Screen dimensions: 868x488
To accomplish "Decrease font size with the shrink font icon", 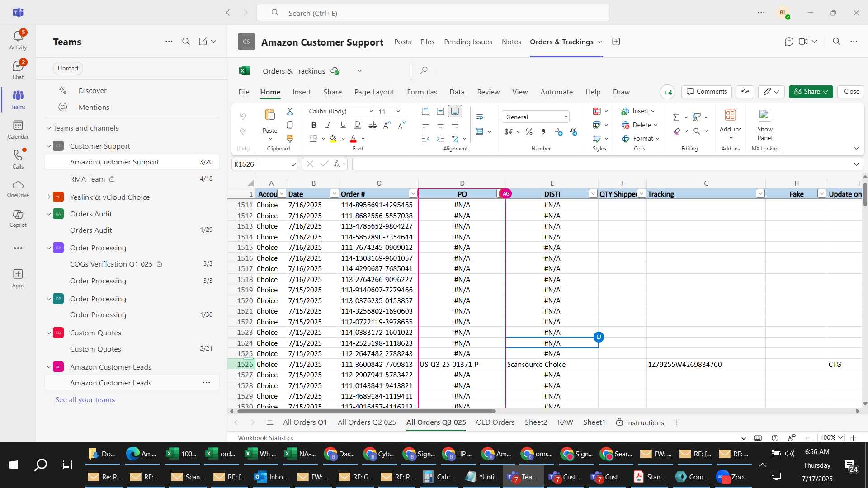I will click(x=402, y=125).
